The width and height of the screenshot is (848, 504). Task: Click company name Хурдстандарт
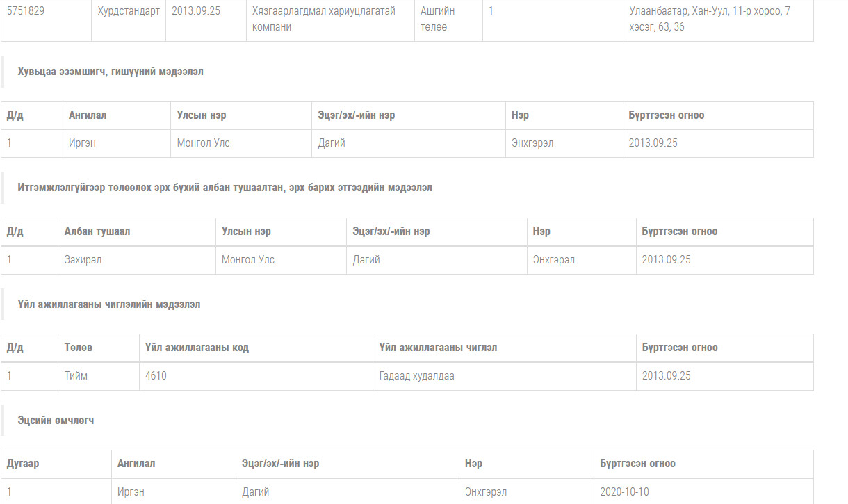[x=128, y=11]
